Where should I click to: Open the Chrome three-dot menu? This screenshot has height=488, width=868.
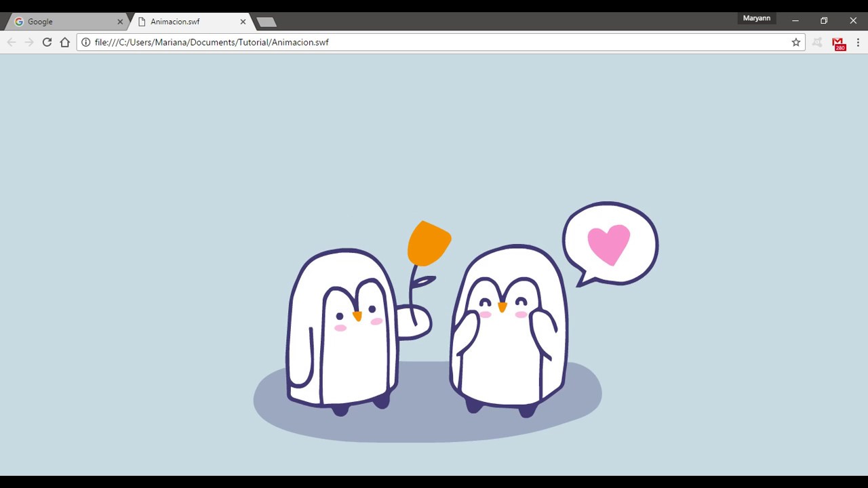point(858,42)
